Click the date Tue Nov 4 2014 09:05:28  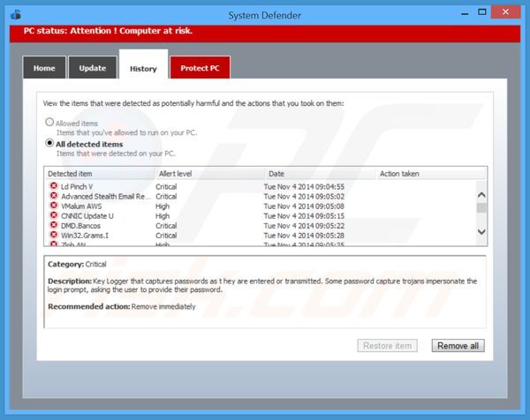(x=304, y=236)
